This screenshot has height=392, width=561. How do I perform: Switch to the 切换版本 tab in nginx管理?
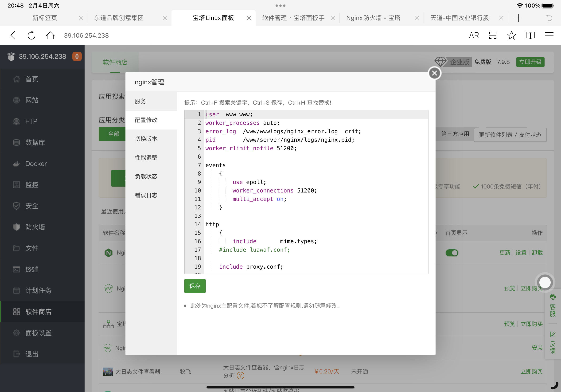(x=146, y=139)
